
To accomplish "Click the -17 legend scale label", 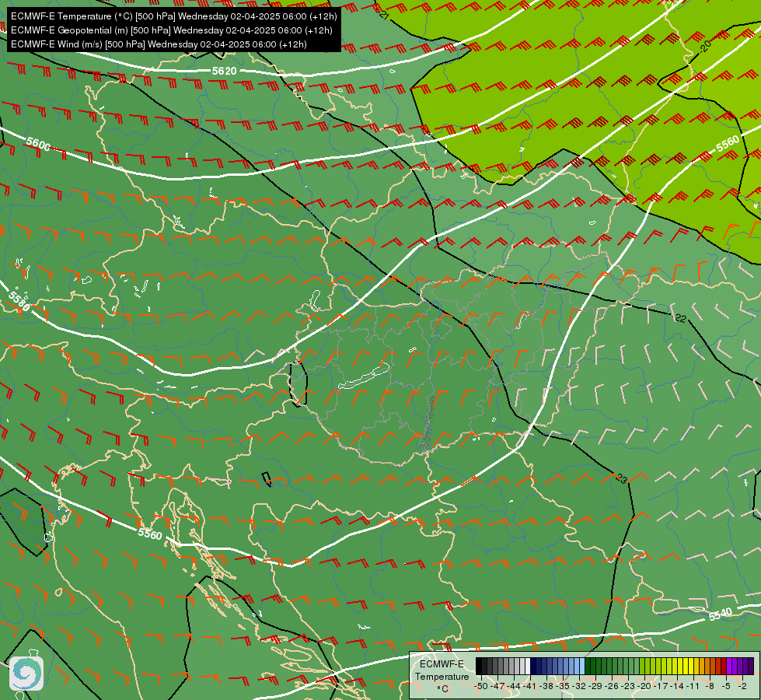I will pos(661,686).
